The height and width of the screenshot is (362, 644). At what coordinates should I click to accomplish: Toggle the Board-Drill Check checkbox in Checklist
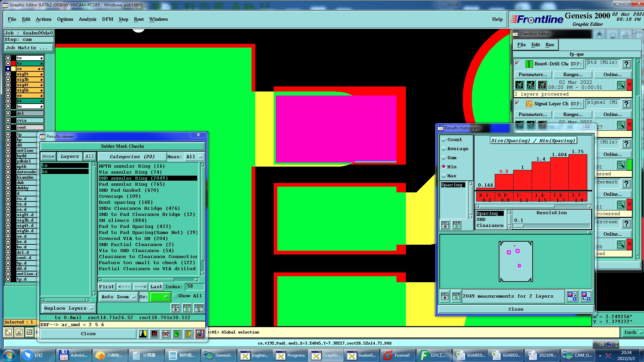click(517, 63)
